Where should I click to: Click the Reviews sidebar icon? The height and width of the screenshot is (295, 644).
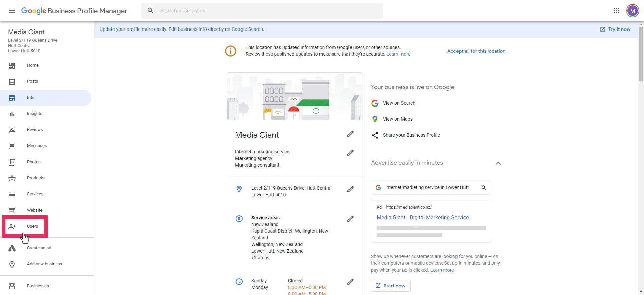pos(12,130)
